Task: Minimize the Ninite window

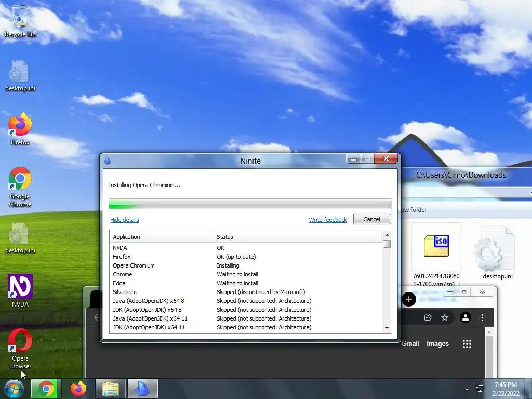Action: [353, 159]
